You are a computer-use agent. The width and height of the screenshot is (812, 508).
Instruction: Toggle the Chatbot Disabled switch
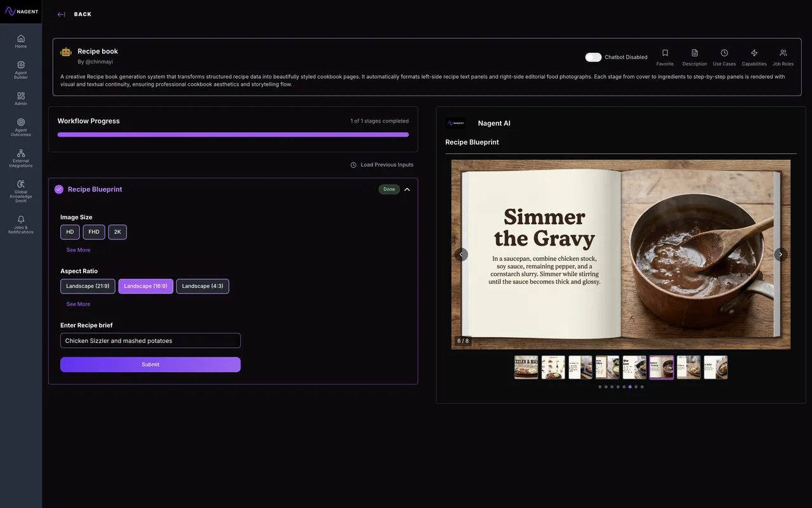593,57
